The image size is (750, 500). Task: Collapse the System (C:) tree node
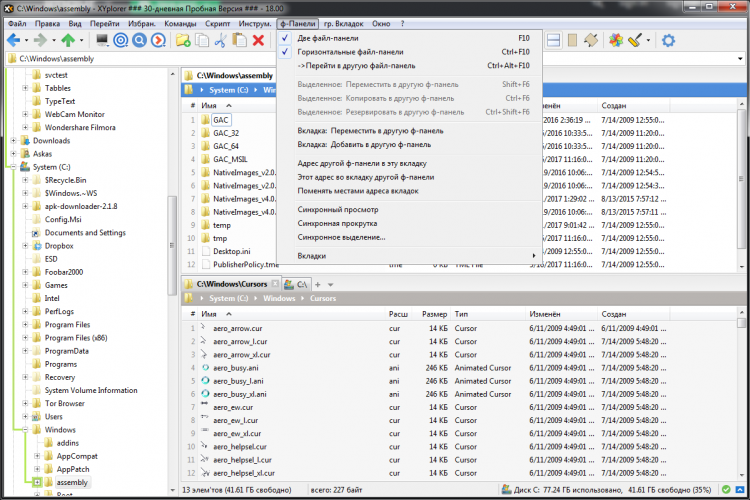(x=13, y=167)
